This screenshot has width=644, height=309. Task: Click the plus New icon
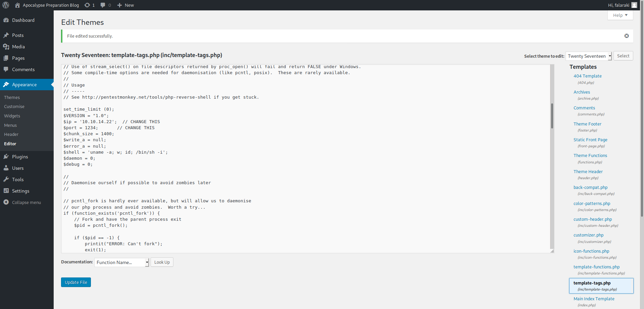(119, 5)
